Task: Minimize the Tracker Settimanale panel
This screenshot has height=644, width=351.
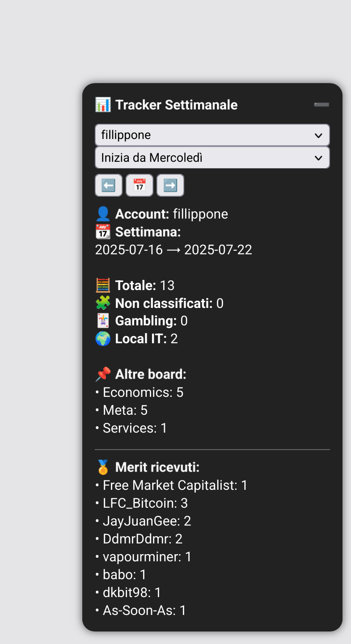Action: [x=321, y=105]
